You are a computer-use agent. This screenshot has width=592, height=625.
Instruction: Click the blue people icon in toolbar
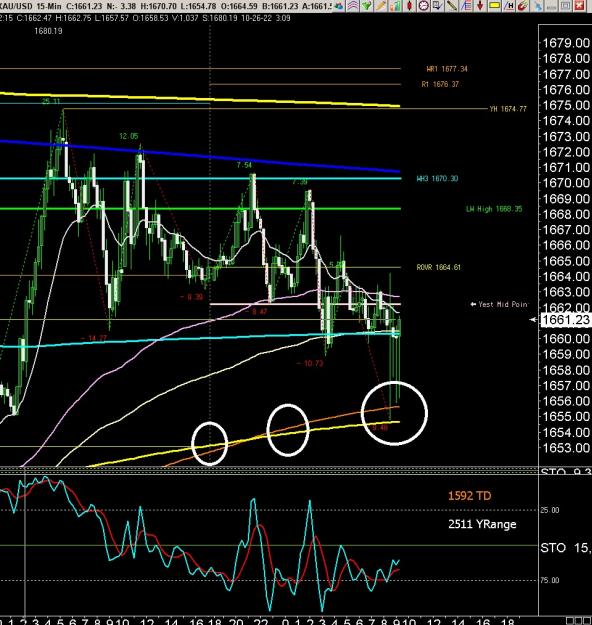(x=339, y=5)
